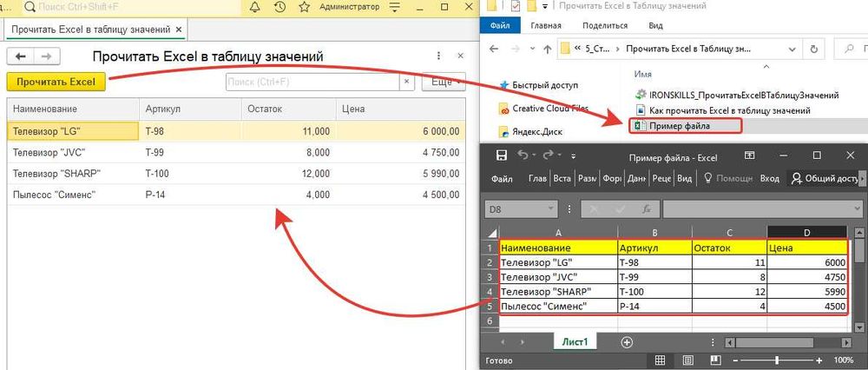Select file IRONSKILLS_ПрочитатьExcelВТаблицуЗначений

pyautogui.click(x=737, y=96)
